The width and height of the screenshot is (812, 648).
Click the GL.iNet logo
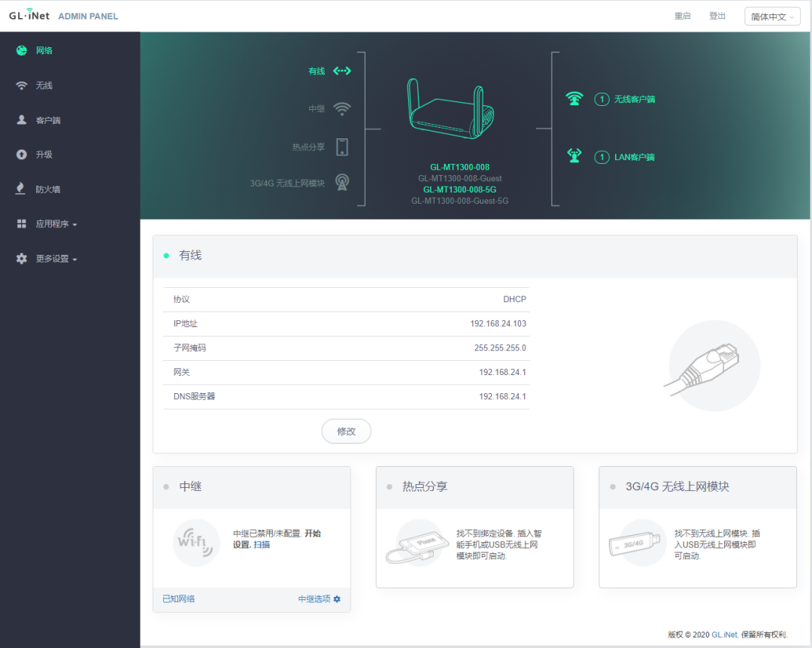coord(29,15)
